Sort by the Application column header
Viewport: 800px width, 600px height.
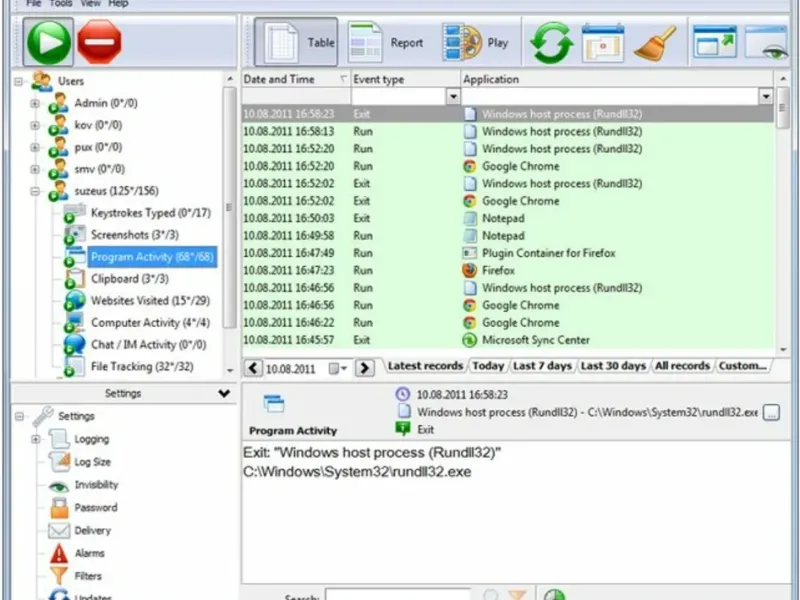tap(617, 80)
